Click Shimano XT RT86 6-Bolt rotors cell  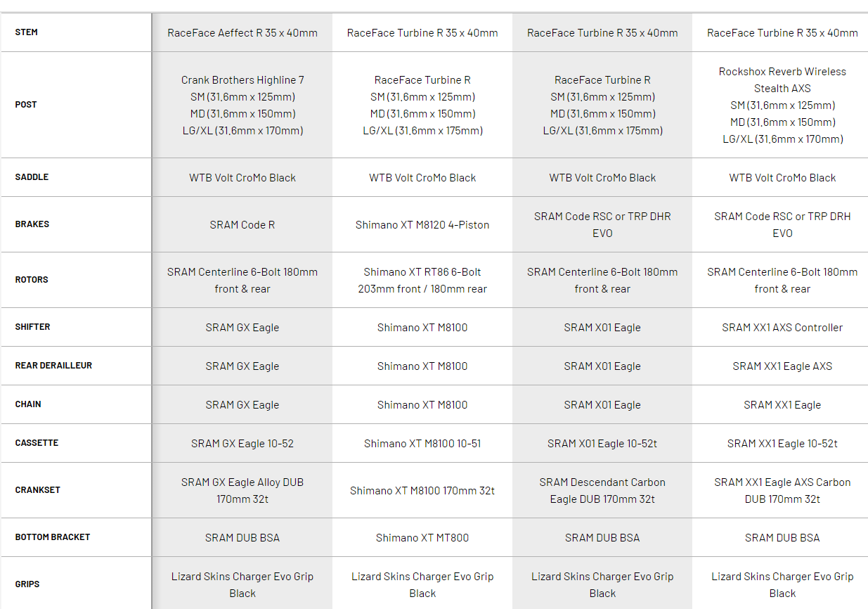422,280
